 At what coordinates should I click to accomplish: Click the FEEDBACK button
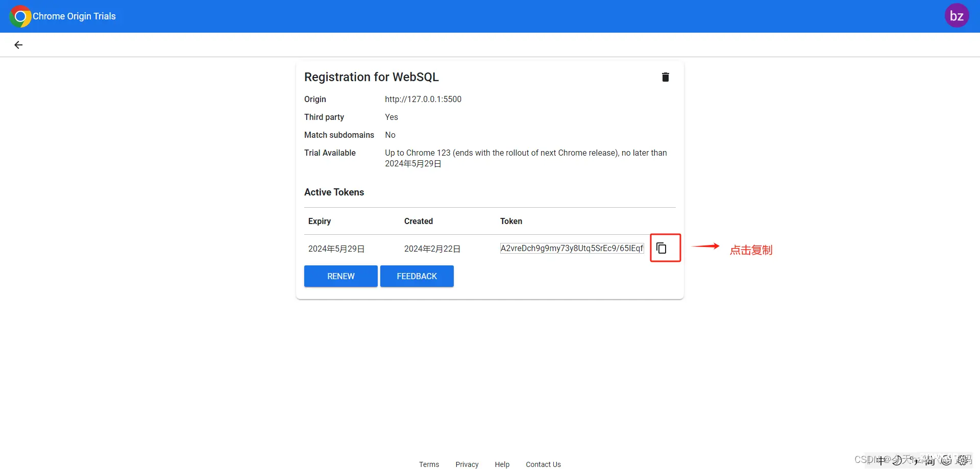(417, 276)
